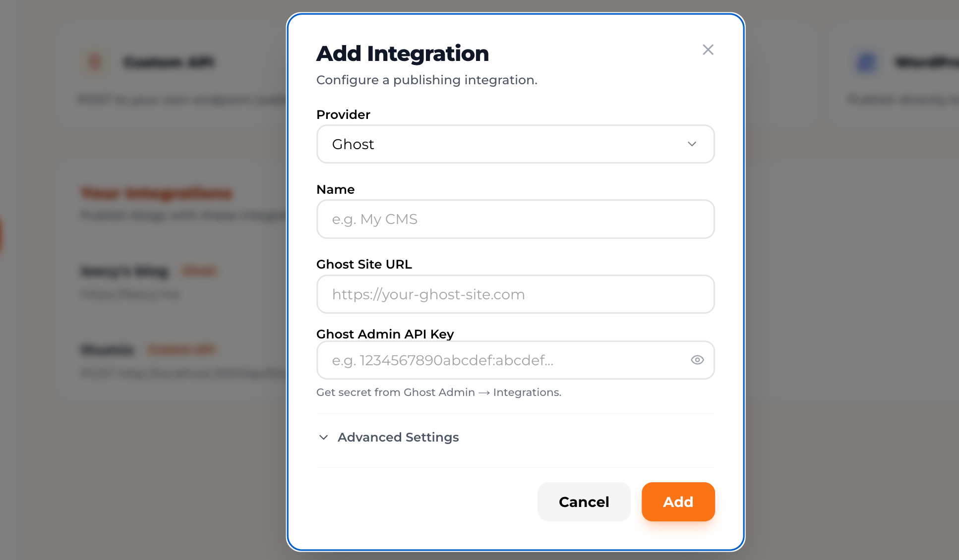Click the orange Add button
Image resolution: width=959 pixels, height=560 pixels.
pos(678,502)
